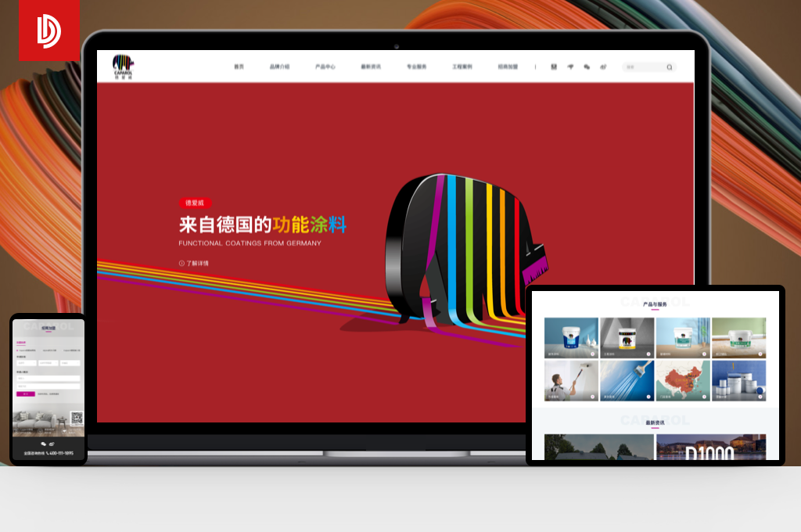Open the 产品中心 navigation item
Screen dimensions: 801x532
pos(325,67)
